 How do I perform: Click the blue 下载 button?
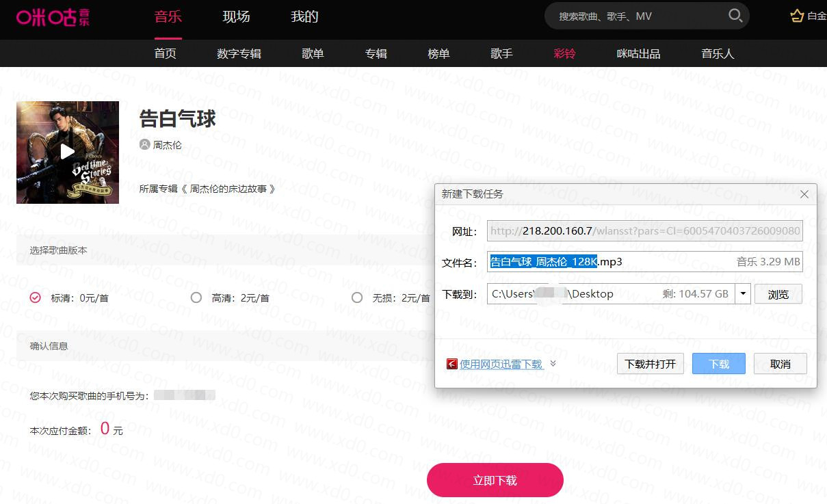[718, 364]
